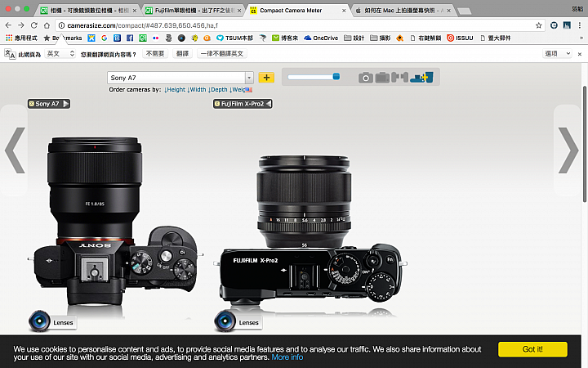Go to next camera with right chevron
This screenshot has height=368, width=588.
(x=568, y=150)
